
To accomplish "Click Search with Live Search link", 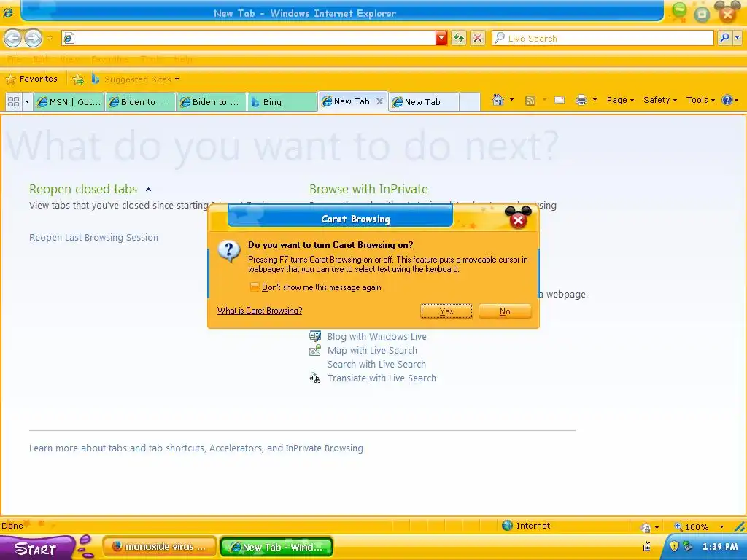I will [x=376, y=365].
